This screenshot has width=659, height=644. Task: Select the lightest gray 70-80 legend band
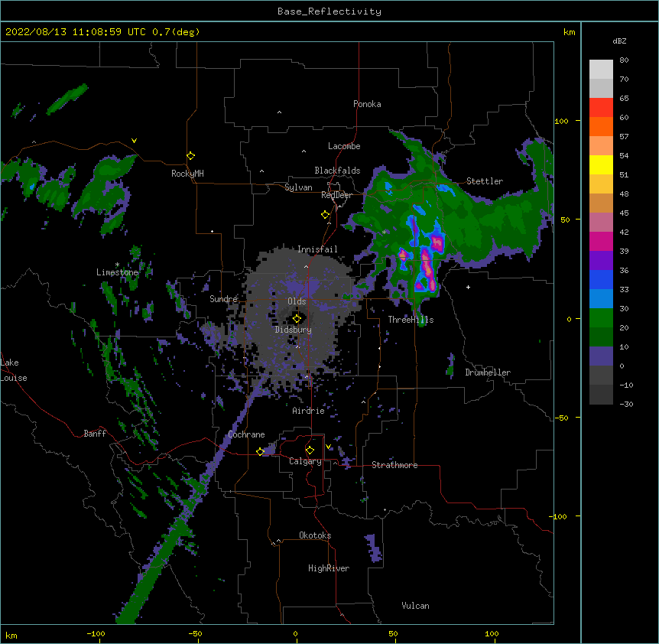(x=601, y=70)
